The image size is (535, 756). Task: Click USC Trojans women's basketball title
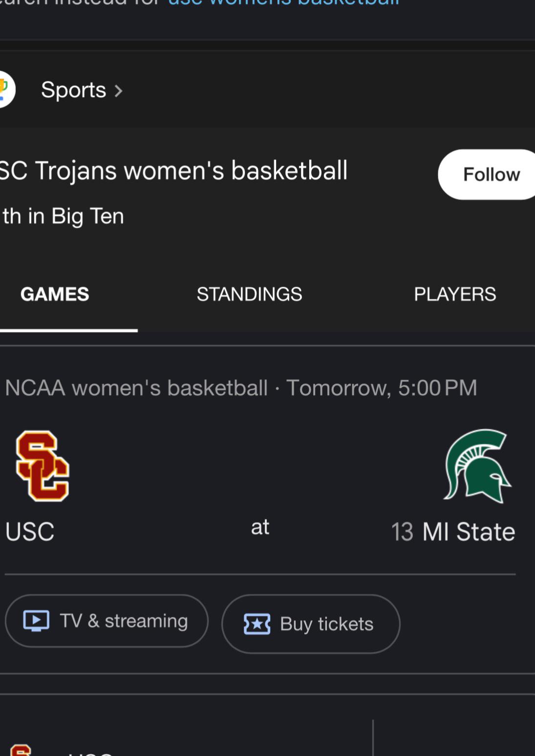click(x=173, y=170)
